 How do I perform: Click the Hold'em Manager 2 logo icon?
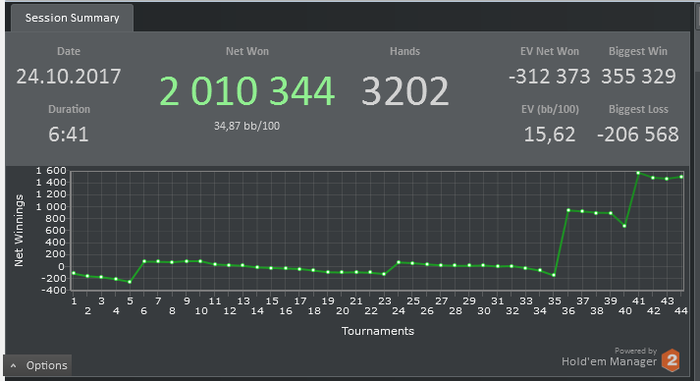pyautogui.click(x=671, y=360)
